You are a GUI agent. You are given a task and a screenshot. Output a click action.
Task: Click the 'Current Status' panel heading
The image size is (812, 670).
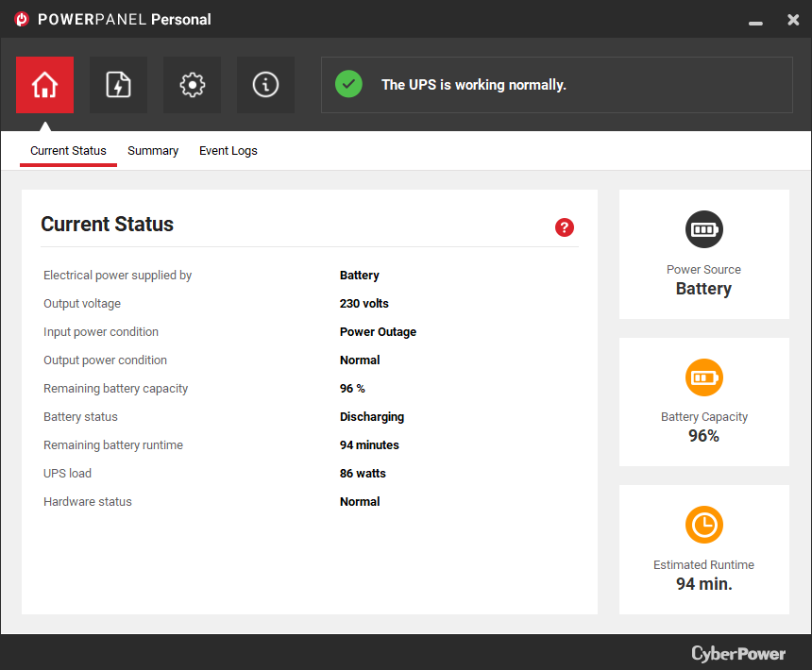(x=108, y=224)
